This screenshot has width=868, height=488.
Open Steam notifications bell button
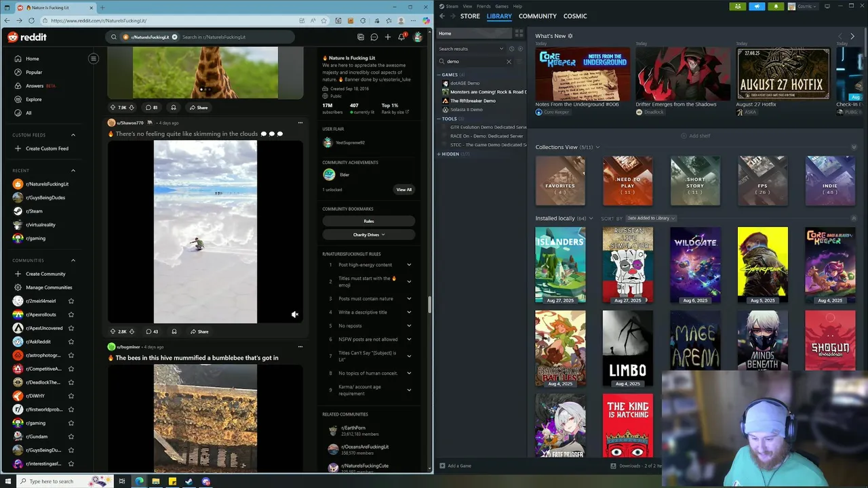776,6
